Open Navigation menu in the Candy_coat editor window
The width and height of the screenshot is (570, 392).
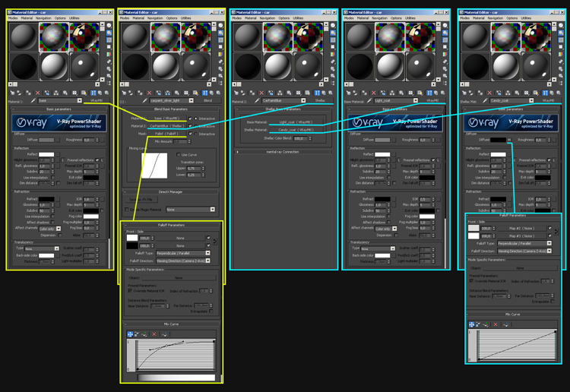coord(495,18)
